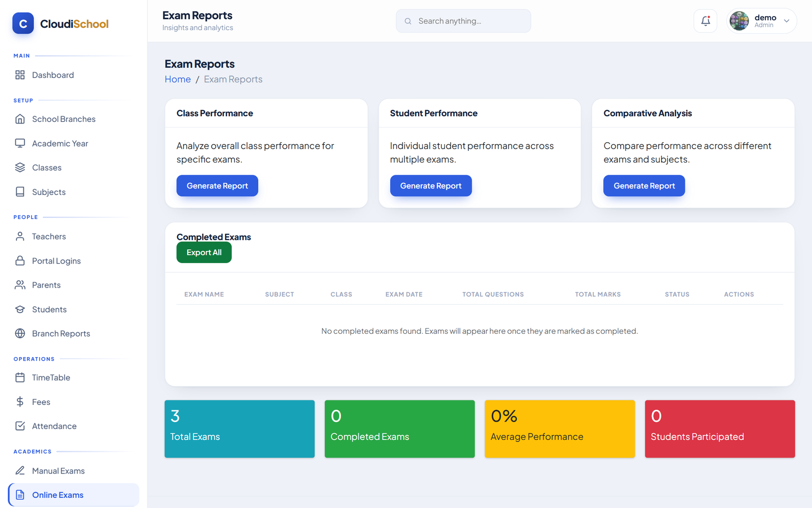812x508 pixels.
Task: Click the Branch Reports globe icon
Action: pos(20,333)
